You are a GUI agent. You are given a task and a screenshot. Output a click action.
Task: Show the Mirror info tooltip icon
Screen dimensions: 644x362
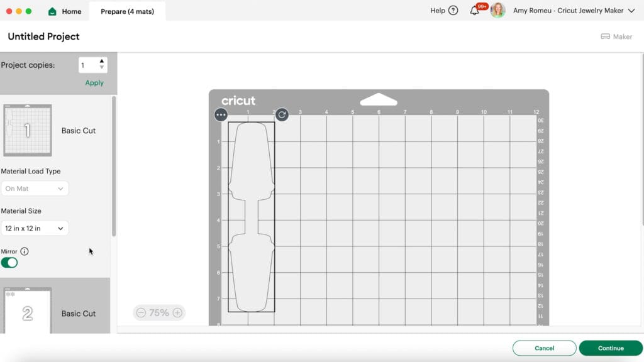coord(25,251)
